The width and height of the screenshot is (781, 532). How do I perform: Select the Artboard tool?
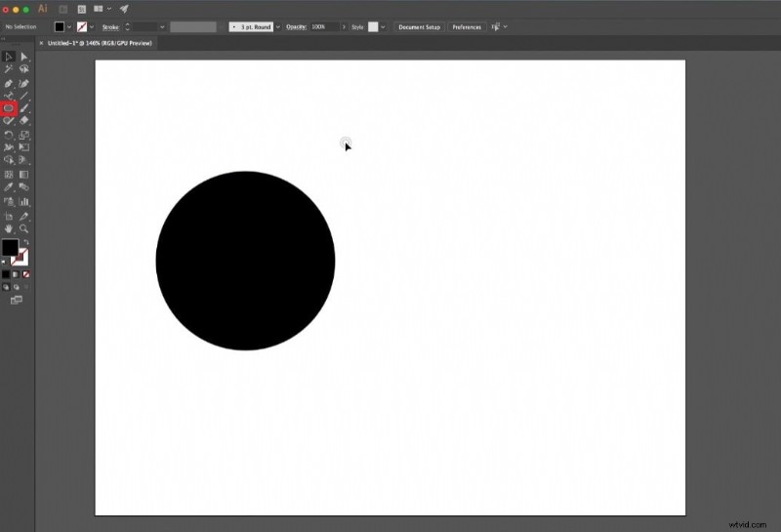pyautogui.click(x=9, y=216)
